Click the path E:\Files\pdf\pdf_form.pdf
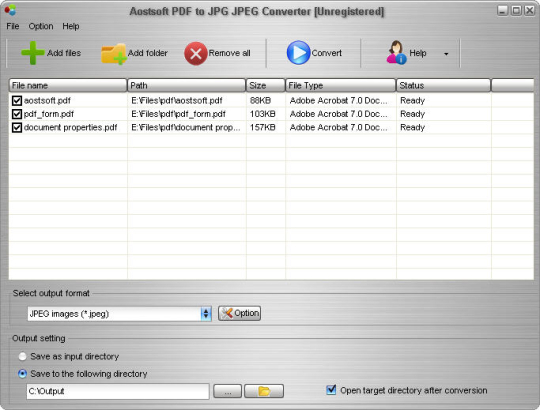Image resolution: width=540 pixels, height=410 pixels. tap(178, 114)
